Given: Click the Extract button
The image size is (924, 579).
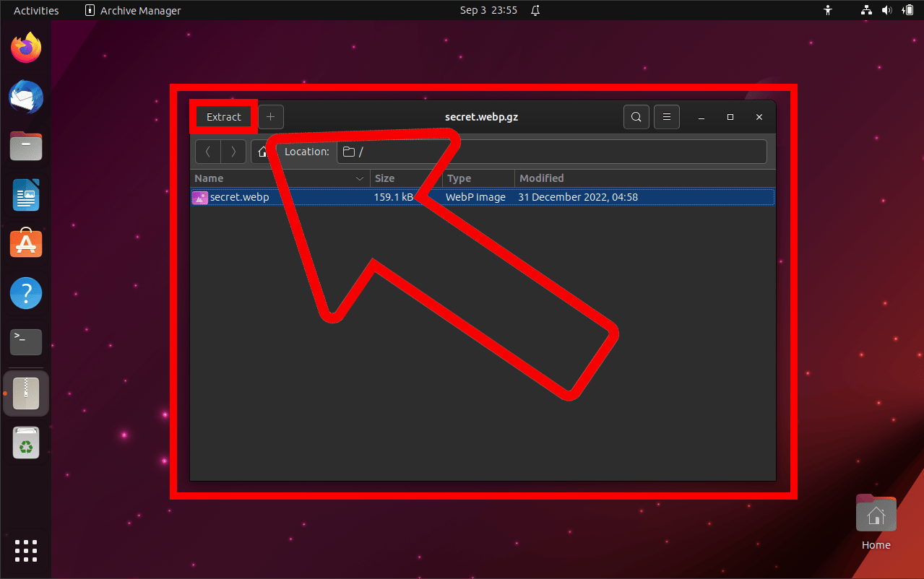Looking at the screenshot, I should coord(223,116).
